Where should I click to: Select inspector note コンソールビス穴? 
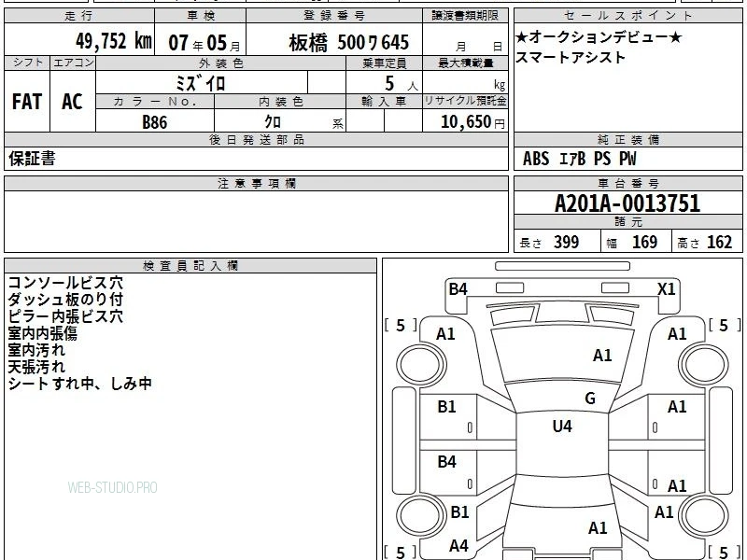[65, 283]
